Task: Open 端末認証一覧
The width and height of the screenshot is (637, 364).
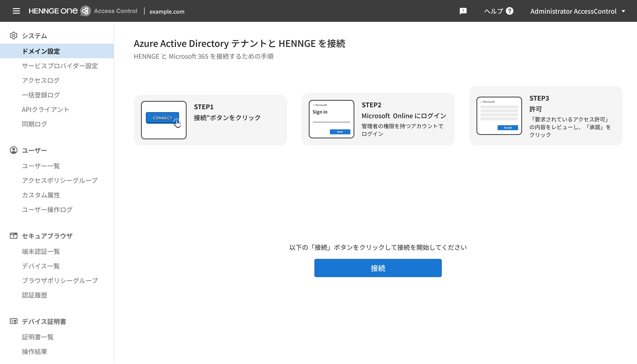Action: pos(41,251)
